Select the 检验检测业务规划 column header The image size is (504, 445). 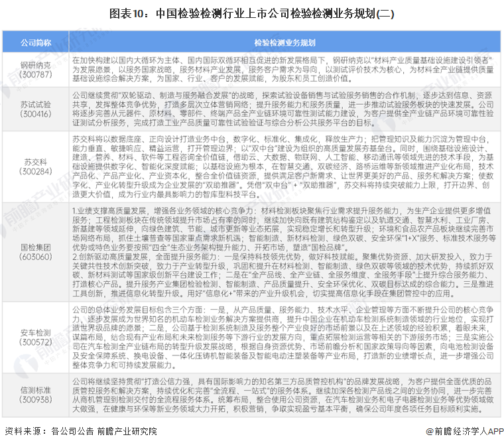click(284, 42)
